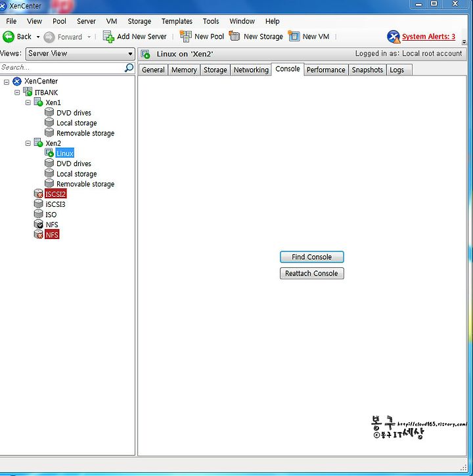This screenshot has height=476, width=473.
Task: Click the Xen2 server icon
Action: 38,142
